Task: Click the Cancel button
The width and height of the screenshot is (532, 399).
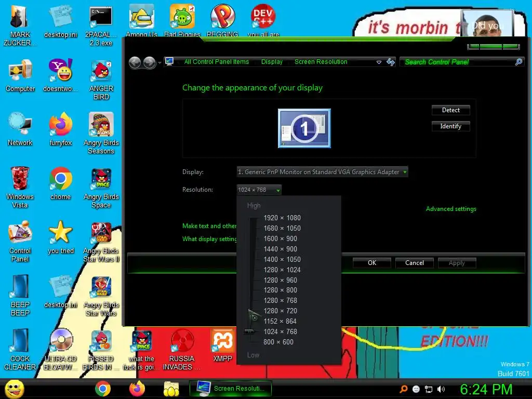Action: [414, 263]
